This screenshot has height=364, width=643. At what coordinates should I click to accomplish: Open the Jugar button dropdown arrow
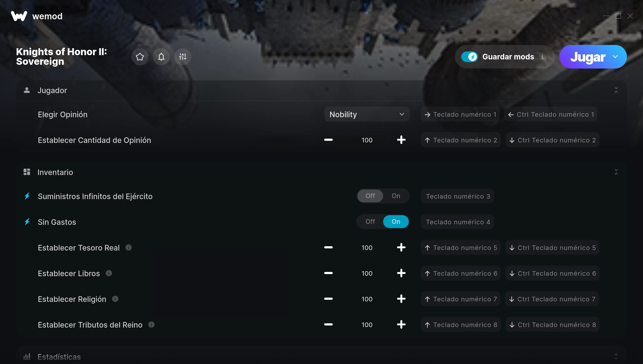tap(615, 57)
